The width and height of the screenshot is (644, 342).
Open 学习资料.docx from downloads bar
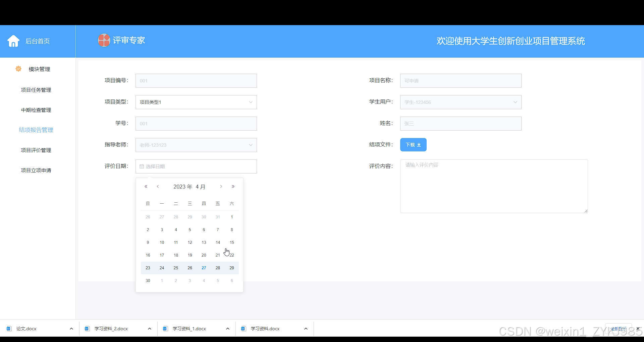265,329
